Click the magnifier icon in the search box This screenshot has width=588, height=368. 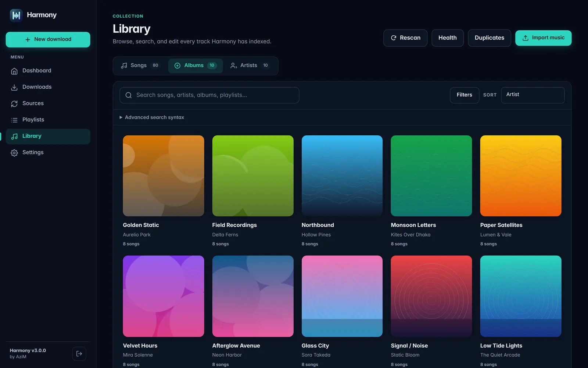[x=129, y=95]
